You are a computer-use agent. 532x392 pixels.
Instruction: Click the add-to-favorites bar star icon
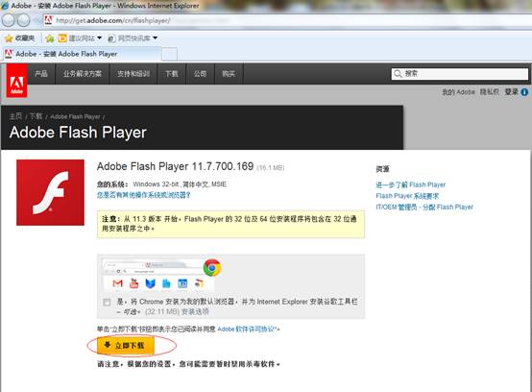[x=50, y=38]
